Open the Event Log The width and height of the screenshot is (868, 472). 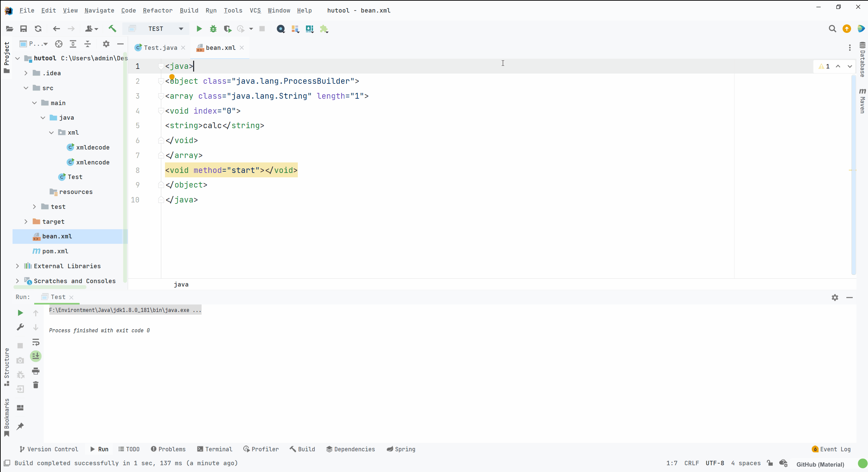(x=831, y=449)
